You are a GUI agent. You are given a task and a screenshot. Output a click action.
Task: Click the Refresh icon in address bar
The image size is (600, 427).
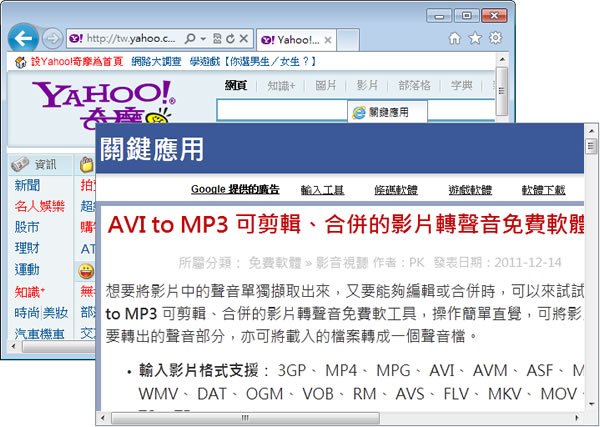(x=229, y=39)
